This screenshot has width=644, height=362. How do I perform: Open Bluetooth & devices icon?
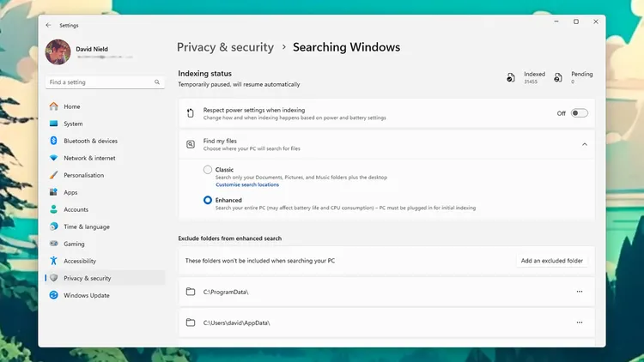tap(54, 141)
